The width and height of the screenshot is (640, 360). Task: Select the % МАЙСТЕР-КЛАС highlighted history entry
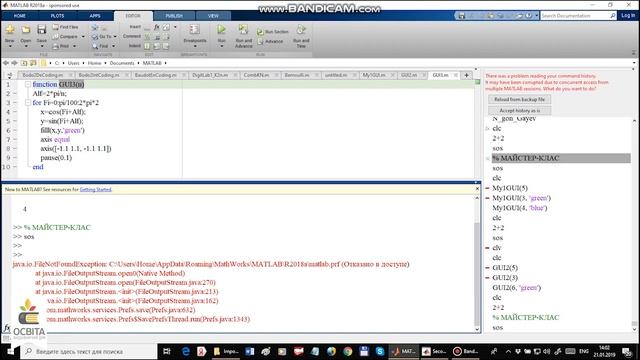561,158
